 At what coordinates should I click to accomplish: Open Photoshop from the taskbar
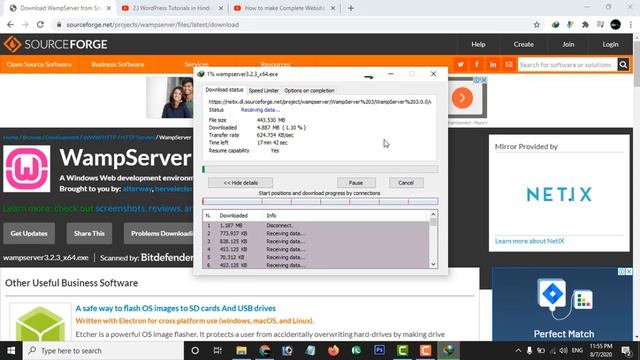pos(380,351)
